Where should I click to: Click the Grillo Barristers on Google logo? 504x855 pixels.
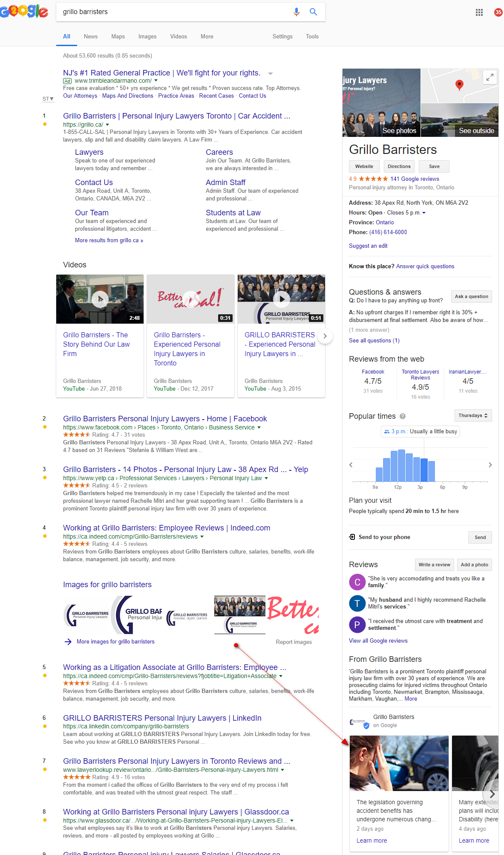pos(359,722)
